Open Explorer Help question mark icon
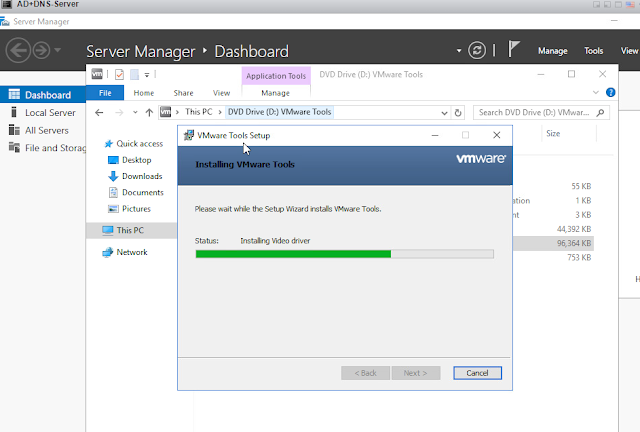640x432 pixels. pyautogui.click(x=611, y=92)
